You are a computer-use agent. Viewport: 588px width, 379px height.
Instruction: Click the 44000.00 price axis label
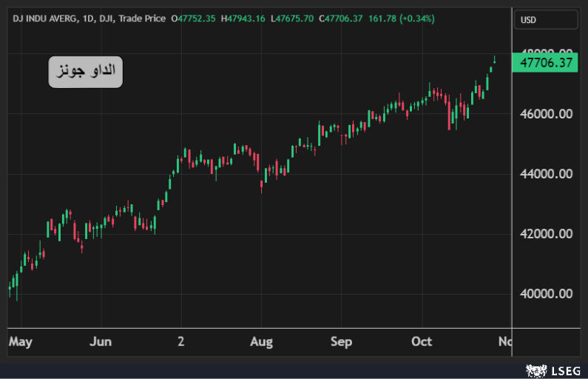547,174
